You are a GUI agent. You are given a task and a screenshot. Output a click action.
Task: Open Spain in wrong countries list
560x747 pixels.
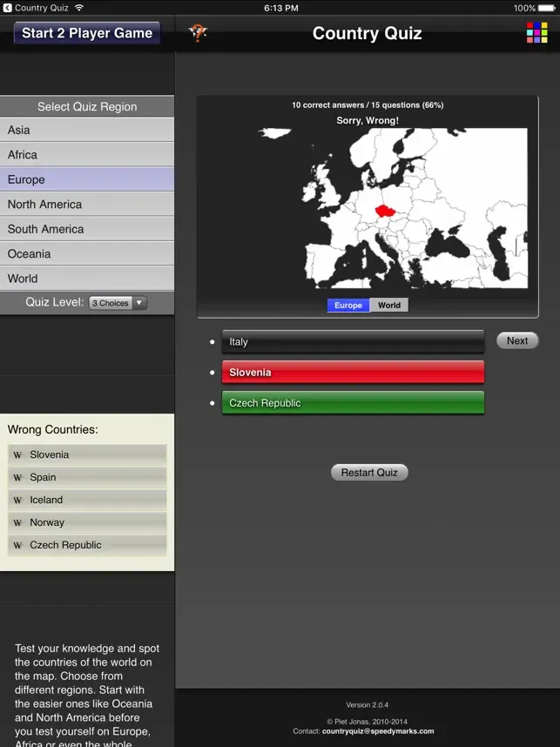pos(87,477)
